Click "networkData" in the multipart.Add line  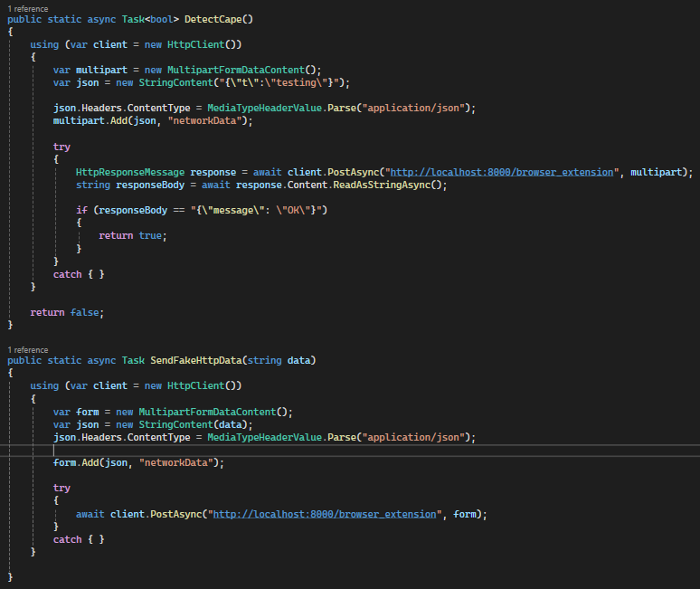[204, 121]
